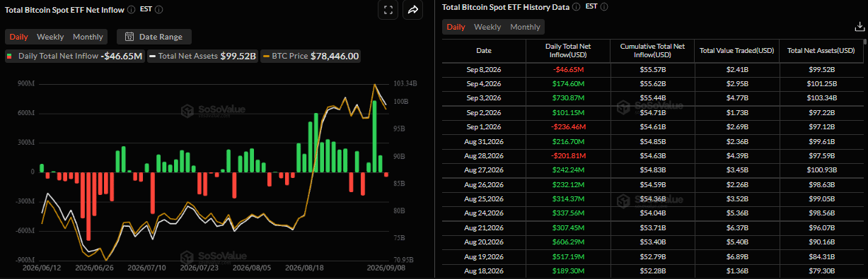Select the Aug 25,2026 row date

point(484,199)
